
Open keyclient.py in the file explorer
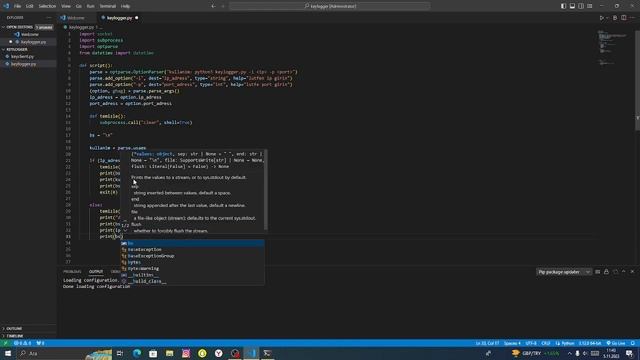pos(22,56)
